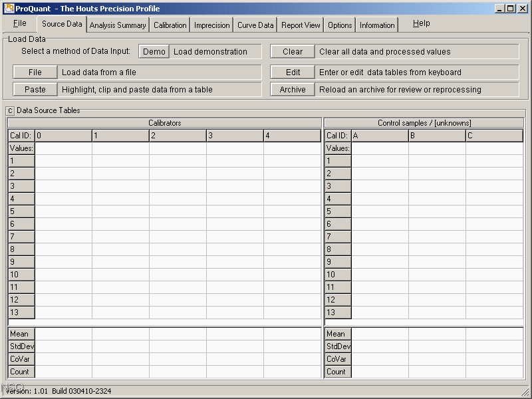Go to the Options tab
This screenshot has height=399, width=532.
pyautogui.click(x=340, y=25)
